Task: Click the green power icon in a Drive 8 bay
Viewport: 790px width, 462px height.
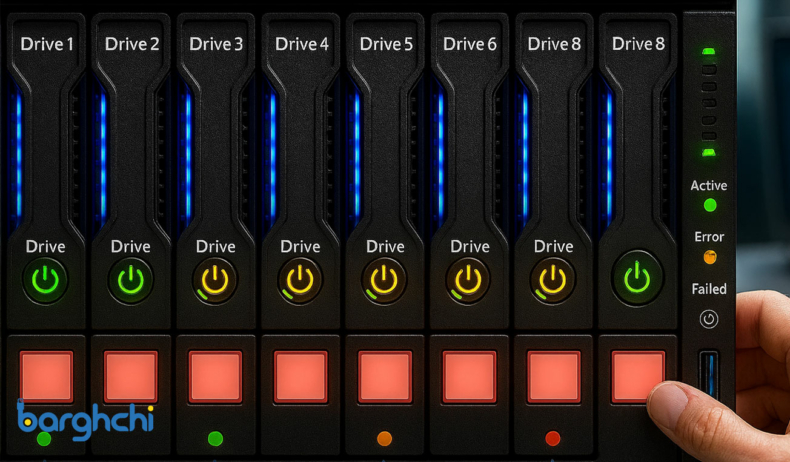Action: [637, 278]
